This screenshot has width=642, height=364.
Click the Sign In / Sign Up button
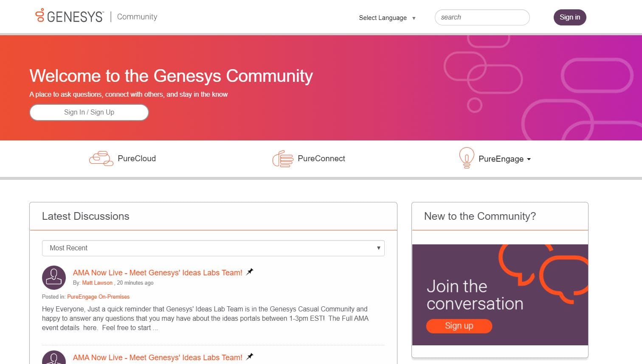coord(89,112)
